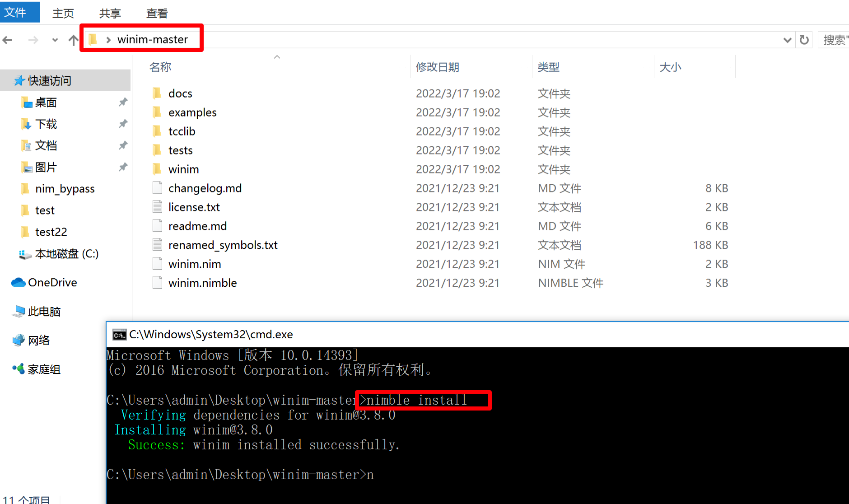This screenshot has height=504, width=849.
Task: Switch to the 主页 tab
Action: click(63, 14)
